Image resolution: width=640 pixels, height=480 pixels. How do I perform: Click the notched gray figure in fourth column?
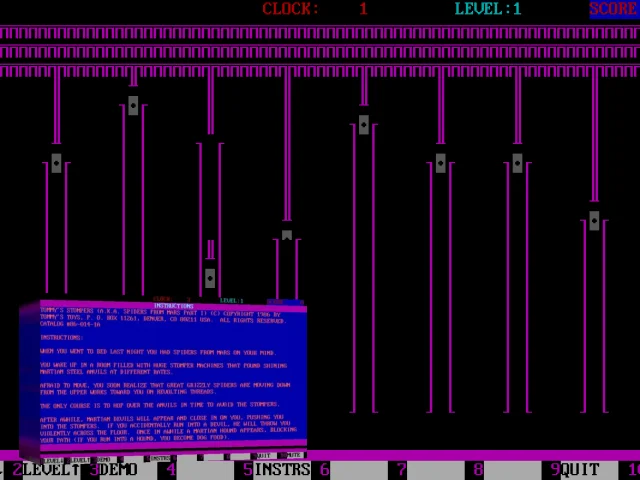pos(287,235)
